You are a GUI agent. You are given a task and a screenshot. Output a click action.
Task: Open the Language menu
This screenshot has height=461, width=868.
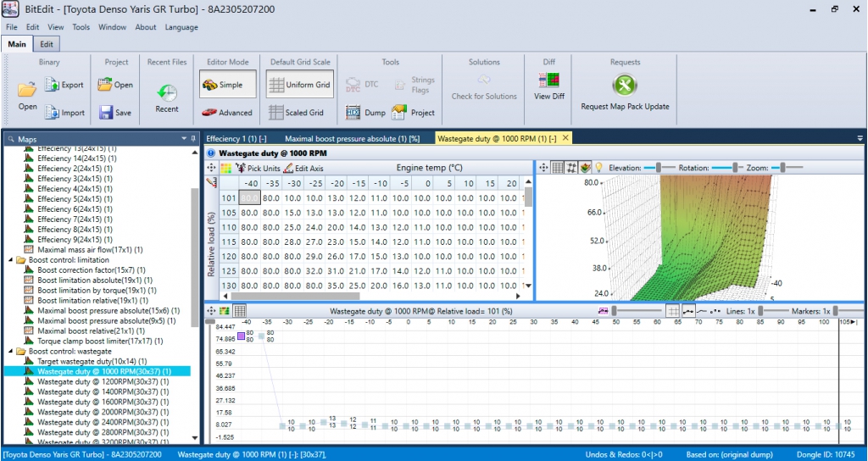pos(181,27)
